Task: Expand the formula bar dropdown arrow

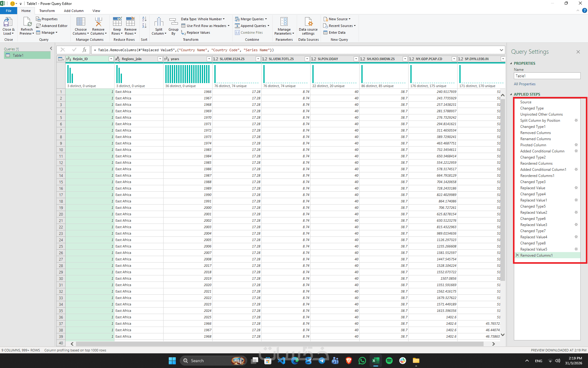Action: pos(501,50)
